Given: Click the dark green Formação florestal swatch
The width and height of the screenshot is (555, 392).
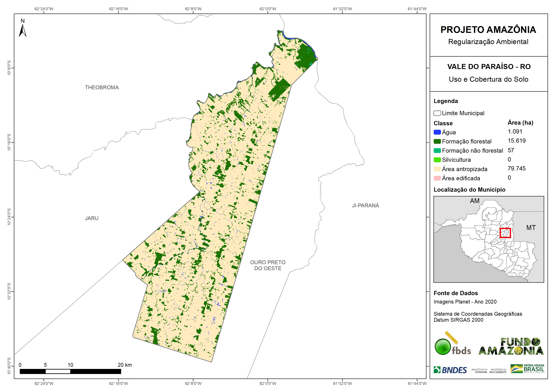Looking at the screenshot, I should 437,142.
